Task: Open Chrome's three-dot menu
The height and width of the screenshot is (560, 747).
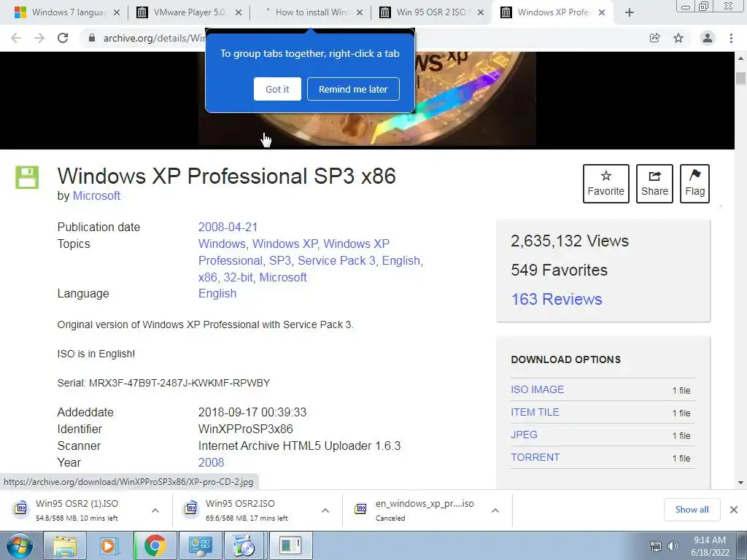Action: point(731,38)
